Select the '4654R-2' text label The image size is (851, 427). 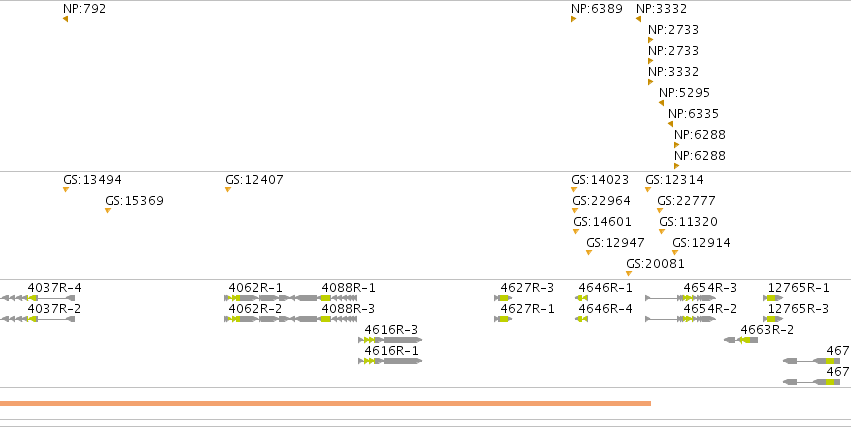tap(710, 309)
